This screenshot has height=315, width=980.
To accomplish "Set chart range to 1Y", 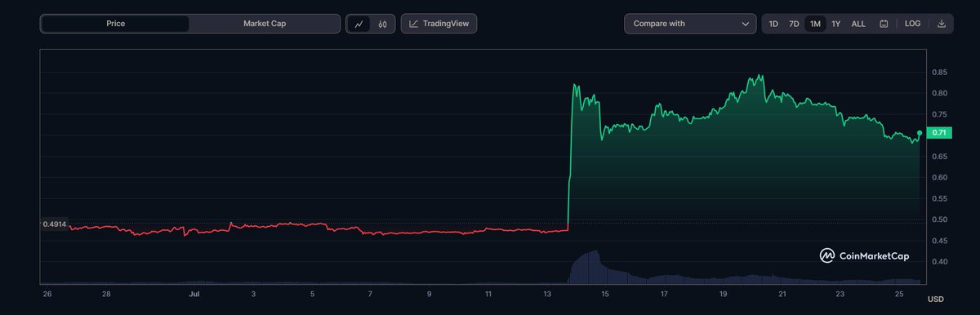I will pos(835,24).
